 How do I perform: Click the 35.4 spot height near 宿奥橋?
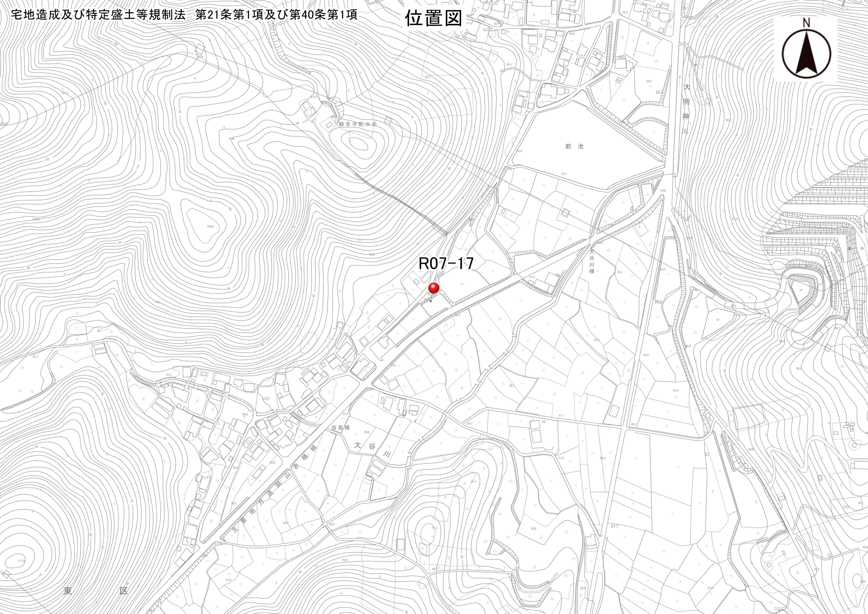click(x=345, y=414)
